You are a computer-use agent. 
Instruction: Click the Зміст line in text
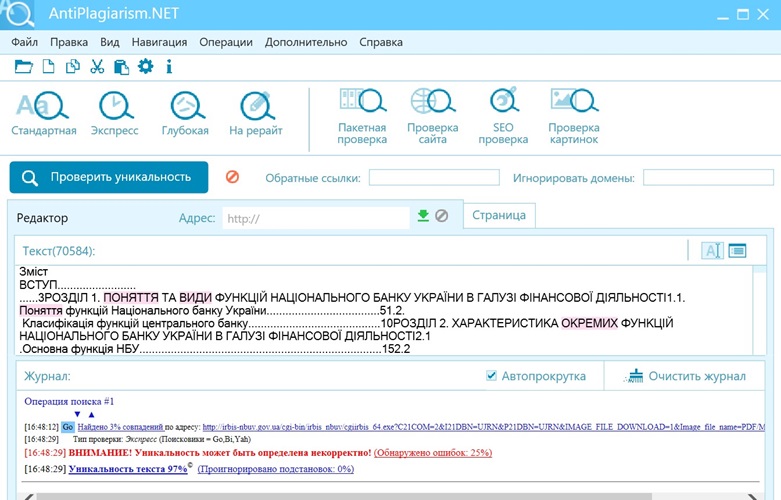coord(33,271)
